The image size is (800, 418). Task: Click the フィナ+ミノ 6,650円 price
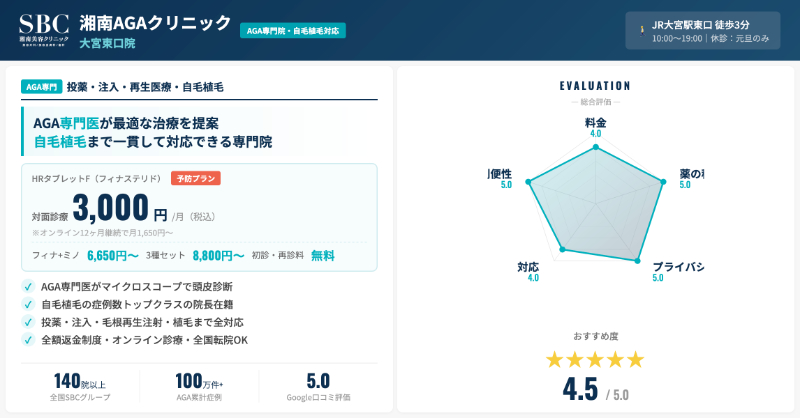coord(112,255)
